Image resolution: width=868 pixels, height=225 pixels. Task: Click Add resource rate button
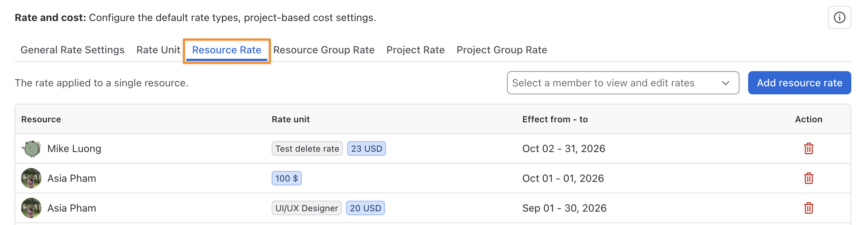(x=799, y=83)
